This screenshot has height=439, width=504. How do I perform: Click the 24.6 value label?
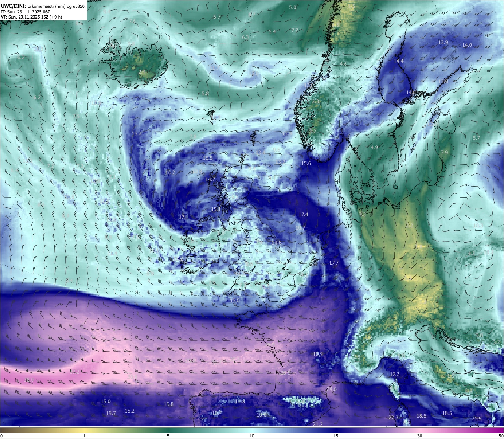point(332,389)
